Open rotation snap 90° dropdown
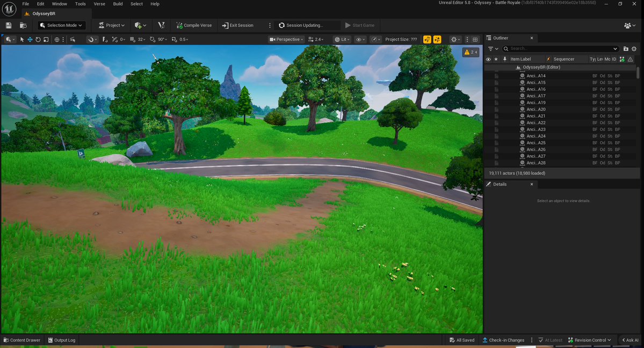Viewport: 644px width, 348px height. tap(162, 39)
